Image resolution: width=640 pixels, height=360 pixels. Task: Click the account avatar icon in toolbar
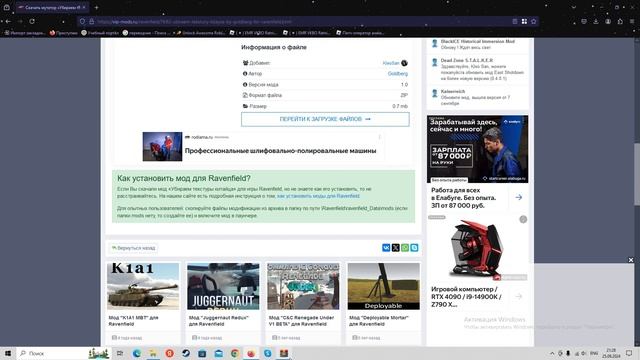coord(608,22)
